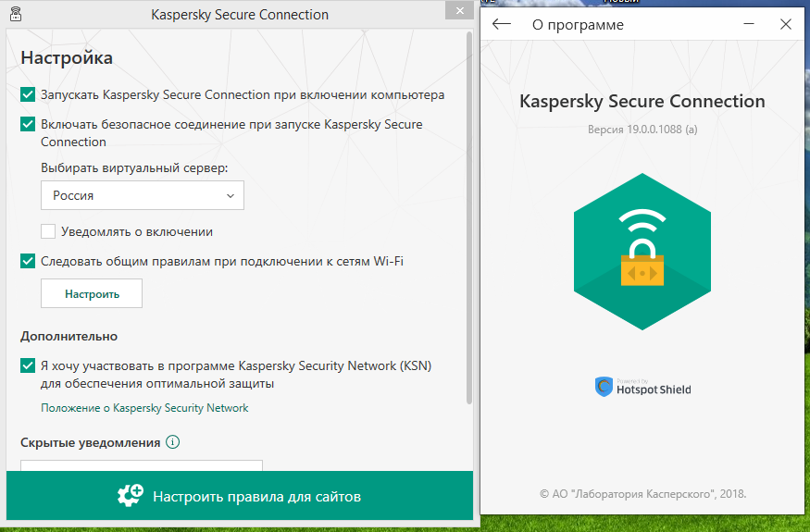Viewport: 810px width, 532px height.
Task: Toggle Wi-Fi common rules checkbox
Action: pyautogui.click(x=28, y=261)
